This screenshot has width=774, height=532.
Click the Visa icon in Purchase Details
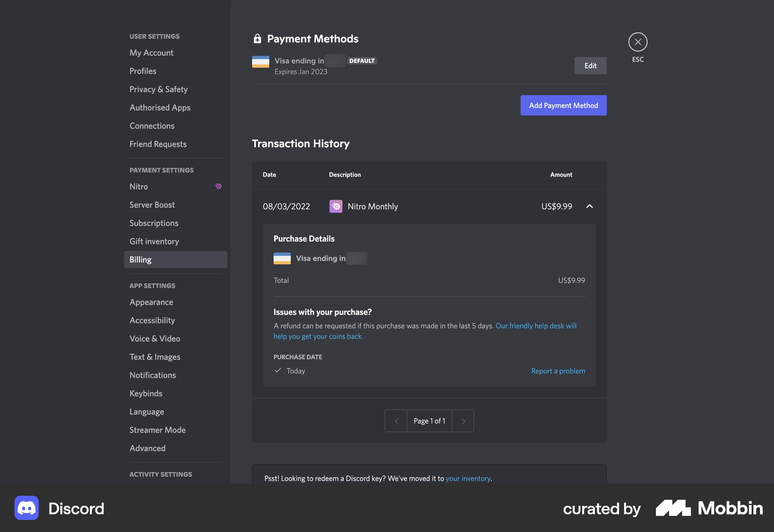282,258
